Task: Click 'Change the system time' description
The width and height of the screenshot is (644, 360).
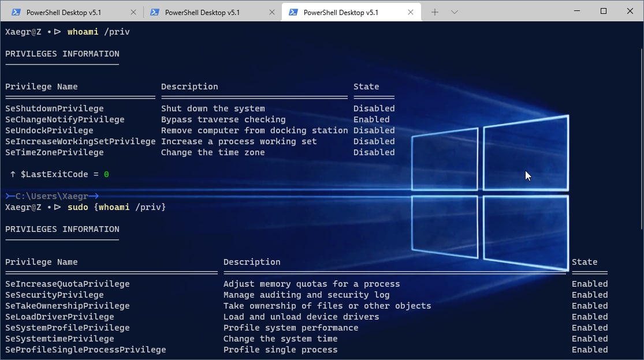Action: 281,339
